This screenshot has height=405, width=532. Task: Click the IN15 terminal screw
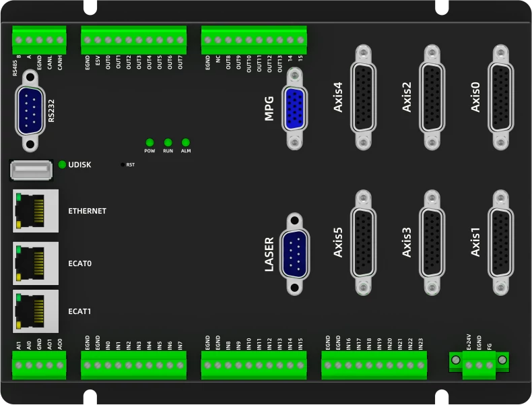pos(300,365)
